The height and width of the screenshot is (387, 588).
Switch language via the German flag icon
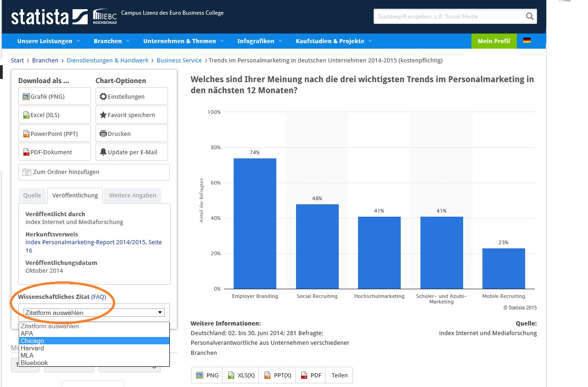point(526,41)
